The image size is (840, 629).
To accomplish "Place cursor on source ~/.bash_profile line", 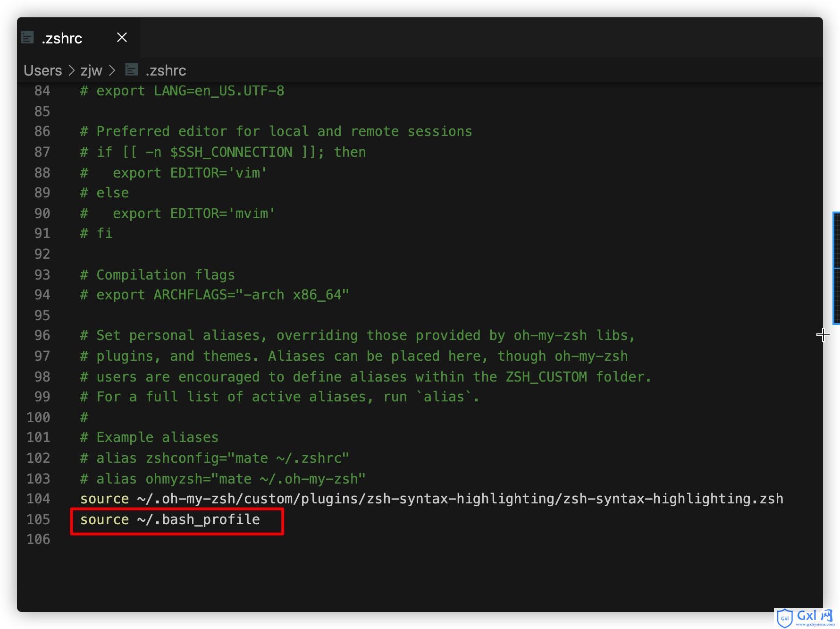I will pyautogui.click(x=170, y=519).
